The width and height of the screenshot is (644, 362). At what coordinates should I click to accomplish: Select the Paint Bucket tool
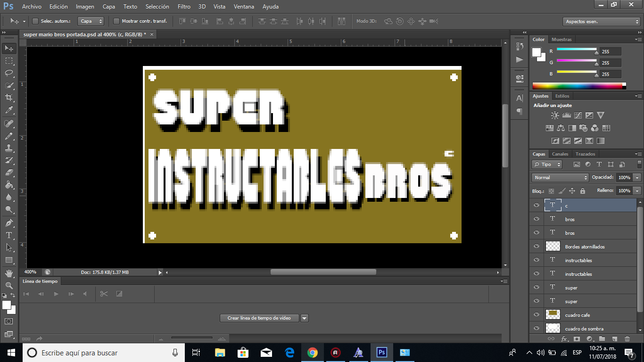point(8,185)
